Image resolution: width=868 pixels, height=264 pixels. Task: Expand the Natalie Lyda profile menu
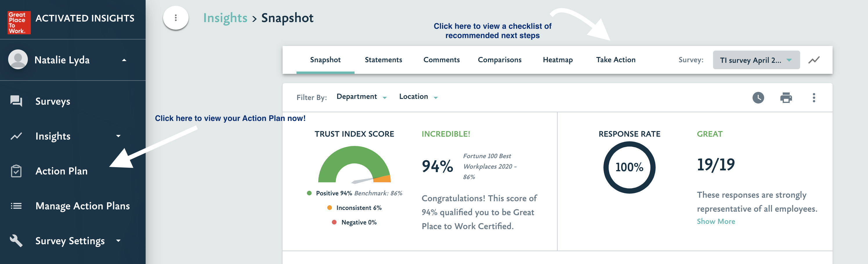(124, 60)
